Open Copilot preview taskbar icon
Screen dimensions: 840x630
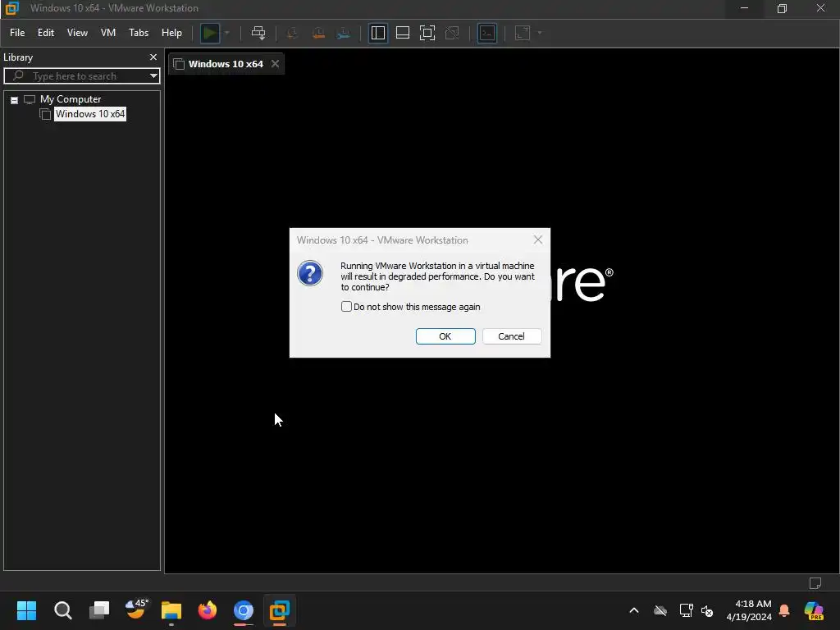point(814,610)
